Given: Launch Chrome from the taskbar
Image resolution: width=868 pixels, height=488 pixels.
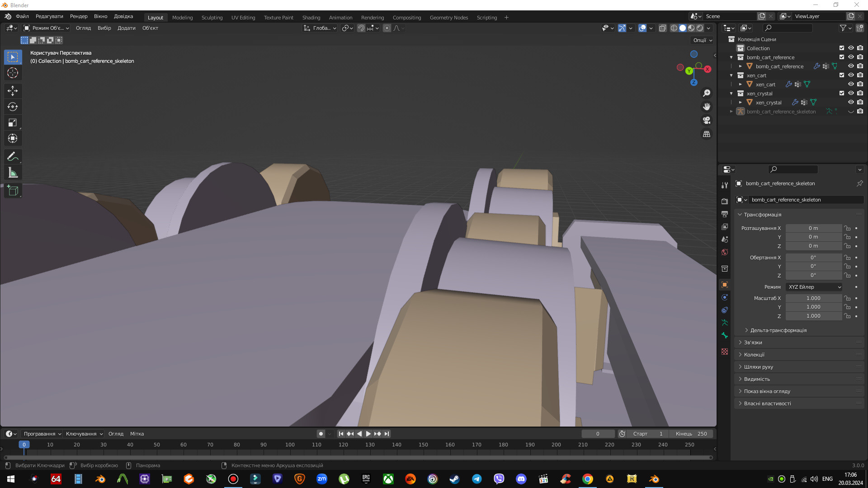Looking at the screenshot, I should pyautogui.click(x=587, y=479).
